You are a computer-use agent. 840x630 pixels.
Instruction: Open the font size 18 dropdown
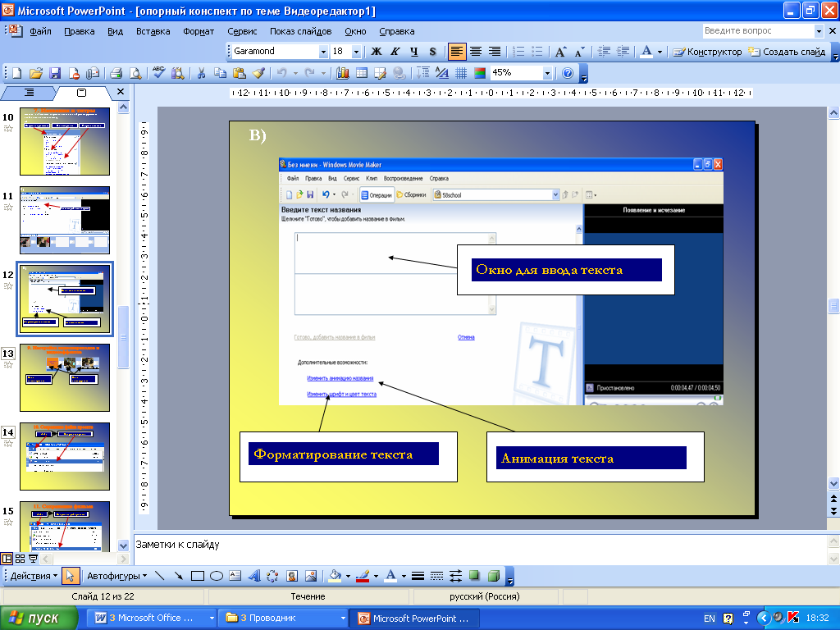[x=356, y=52]
